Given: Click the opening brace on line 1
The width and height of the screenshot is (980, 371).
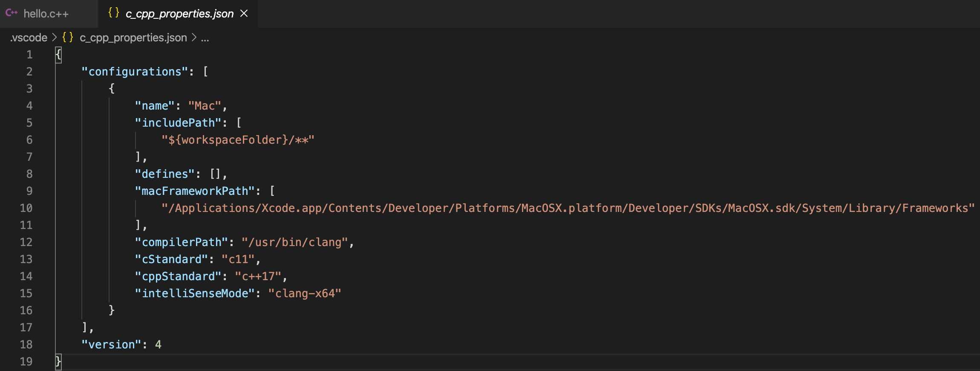Looking at the screenshot, I should 58,55.
